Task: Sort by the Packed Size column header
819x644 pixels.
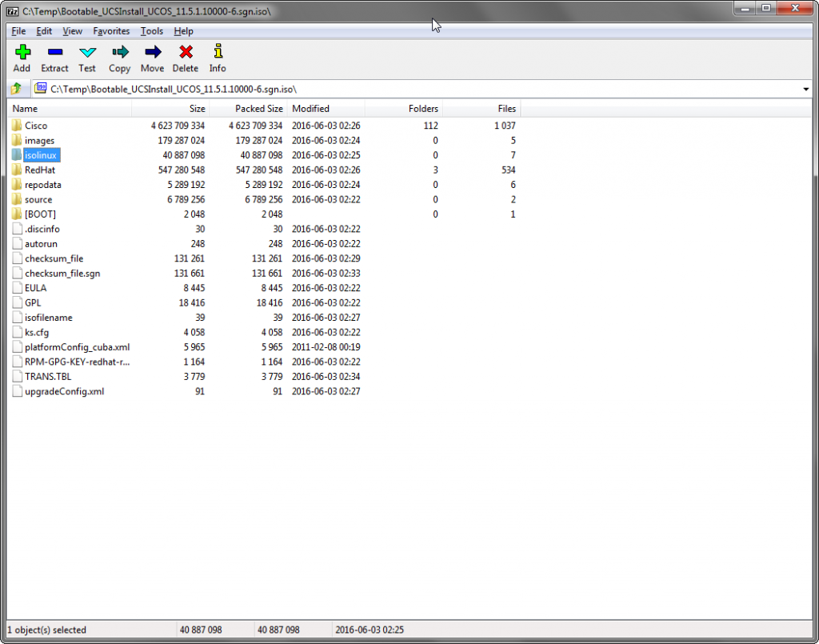Action: pos(248,109)
